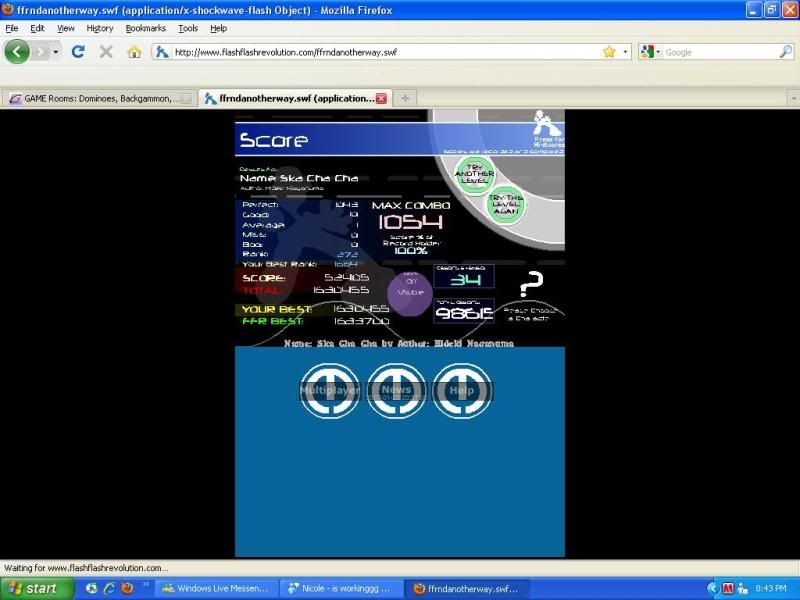Go to the Firefox Home page icon
This screenshot has width=800, height=600.
(x=133, y=51)
